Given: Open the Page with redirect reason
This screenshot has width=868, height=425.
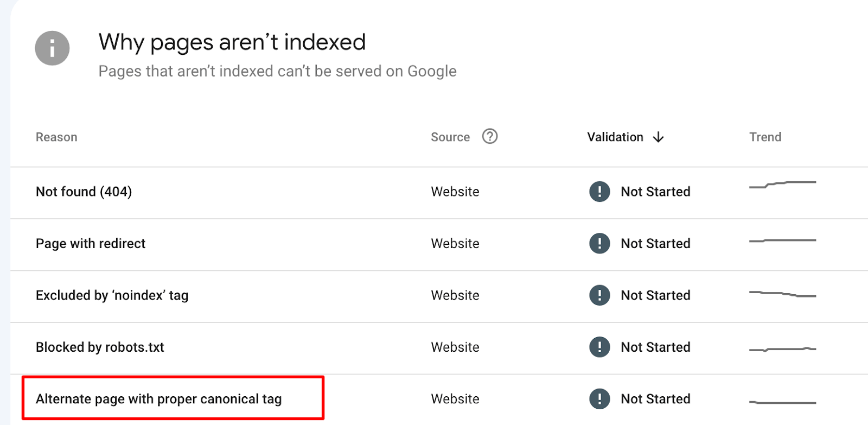Looking at the screenshot, I should [x=91, y=244].
